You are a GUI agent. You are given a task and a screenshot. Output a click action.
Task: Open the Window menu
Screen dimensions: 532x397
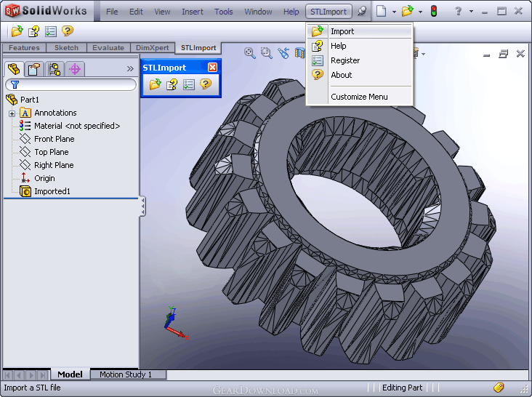pyautogui.click(x=258, y=12)
